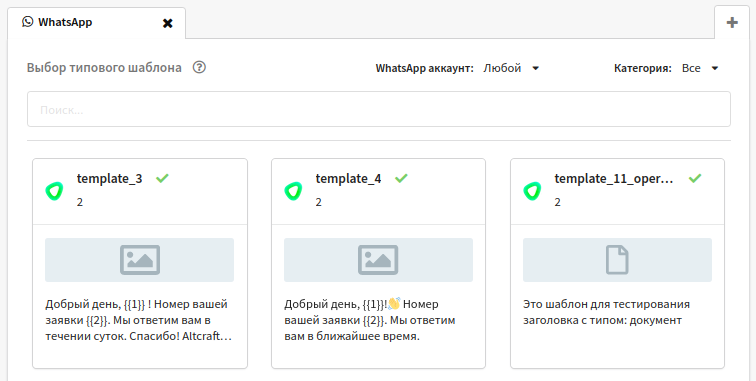Viewport: 756px width, 381px height.
Task: Click the number 2 under template_4
Action: pyautogui.click(x=319, y=202)
